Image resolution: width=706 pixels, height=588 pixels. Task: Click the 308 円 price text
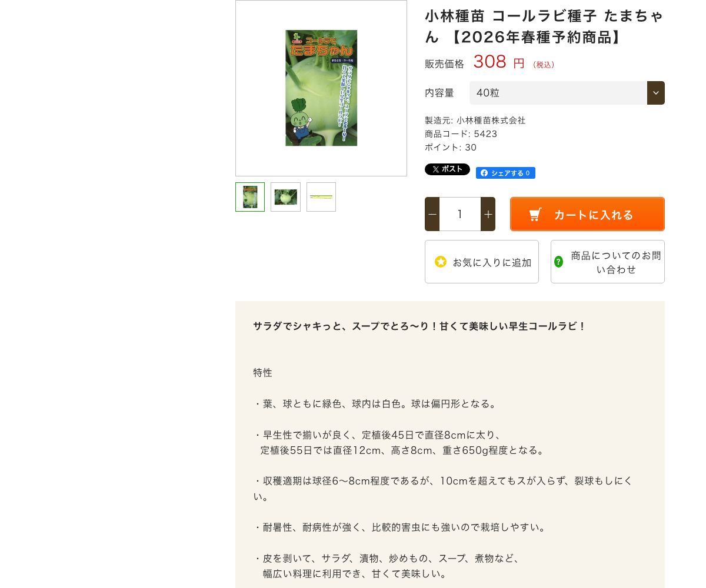coord(499,62)
